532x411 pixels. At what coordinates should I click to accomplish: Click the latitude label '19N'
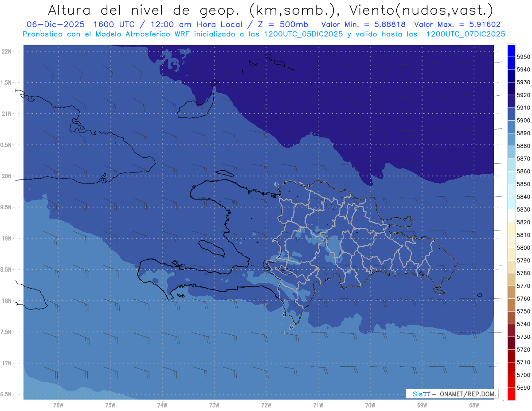click(7, 238)
